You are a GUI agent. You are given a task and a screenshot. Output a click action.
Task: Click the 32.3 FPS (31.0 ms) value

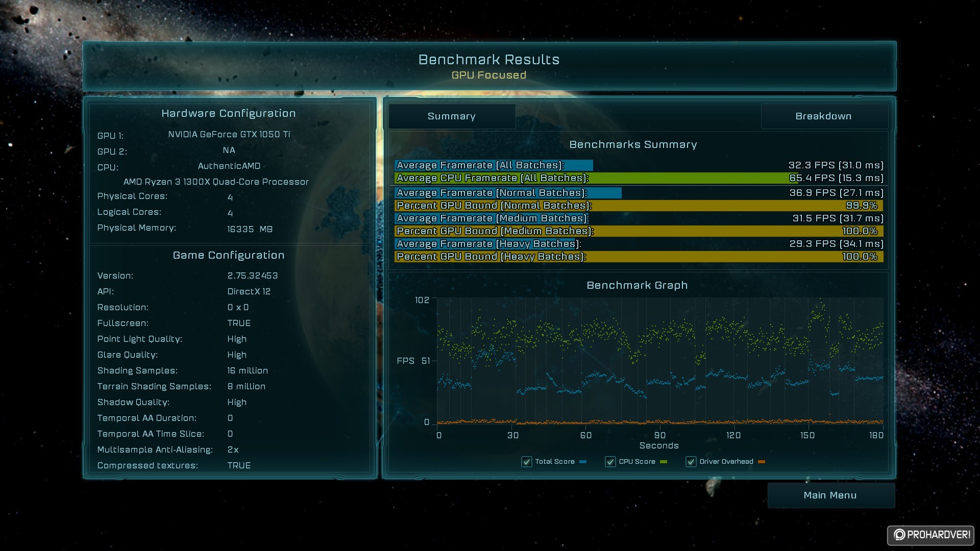(836, 165)
